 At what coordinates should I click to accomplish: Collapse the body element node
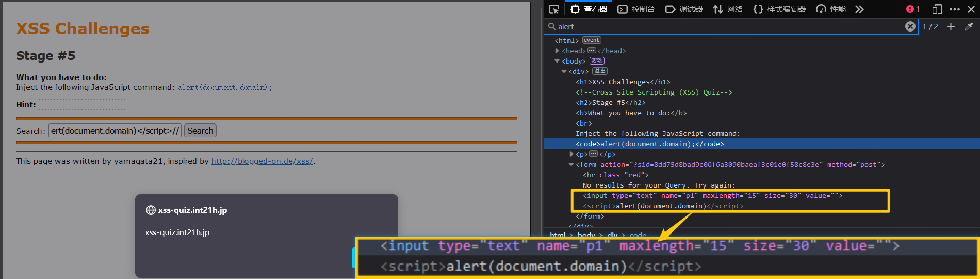(x=557, y=61)
